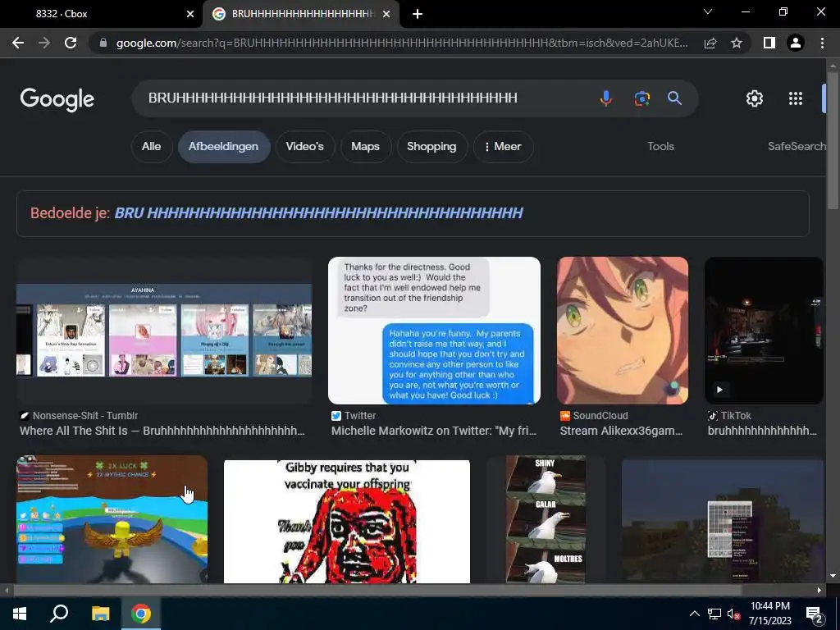Share this page via address bar icon

click(x=710, y=43)
